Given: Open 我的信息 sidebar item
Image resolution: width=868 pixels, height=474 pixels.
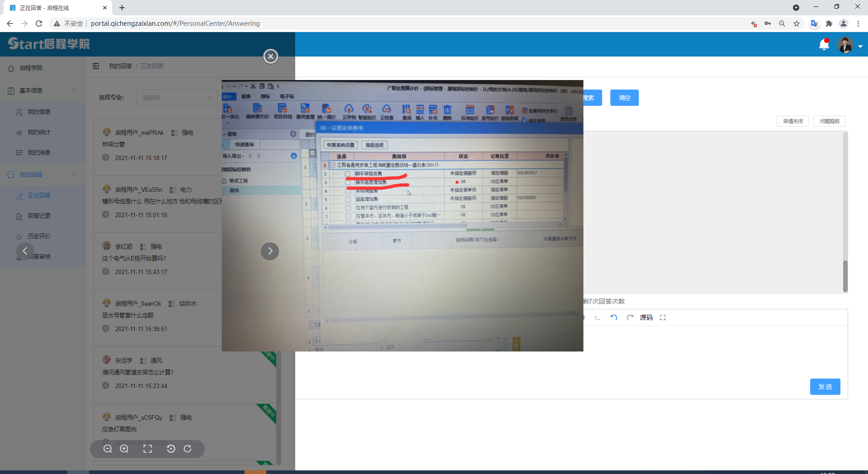Looking at the screenshot, I should pos(39,112).
